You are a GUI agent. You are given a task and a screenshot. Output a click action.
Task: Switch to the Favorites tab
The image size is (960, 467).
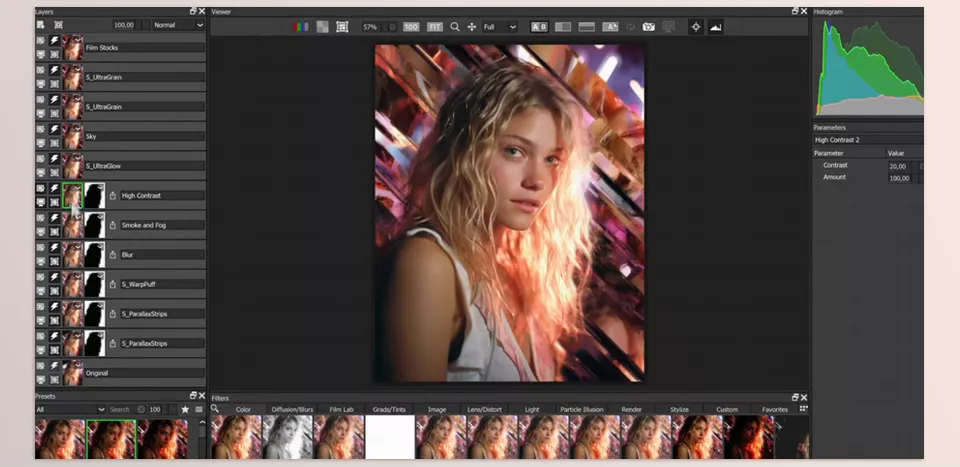774,409
